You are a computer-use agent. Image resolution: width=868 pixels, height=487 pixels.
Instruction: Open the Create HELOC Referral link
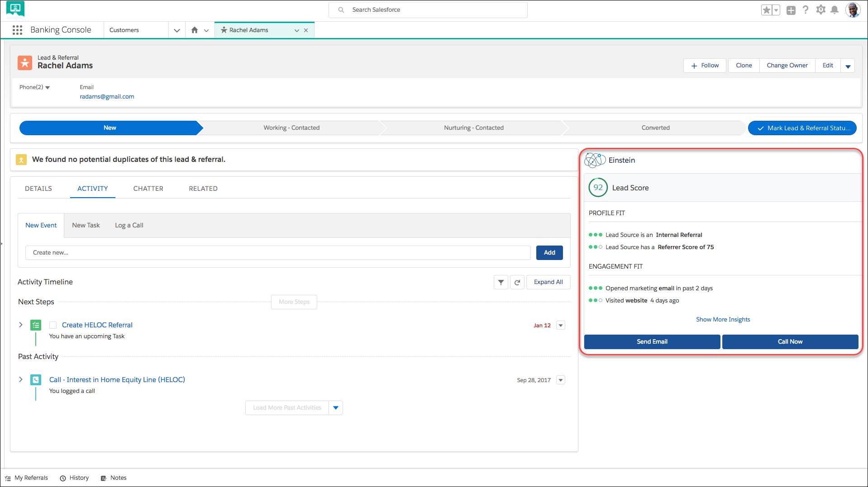(x=97, y=325)
